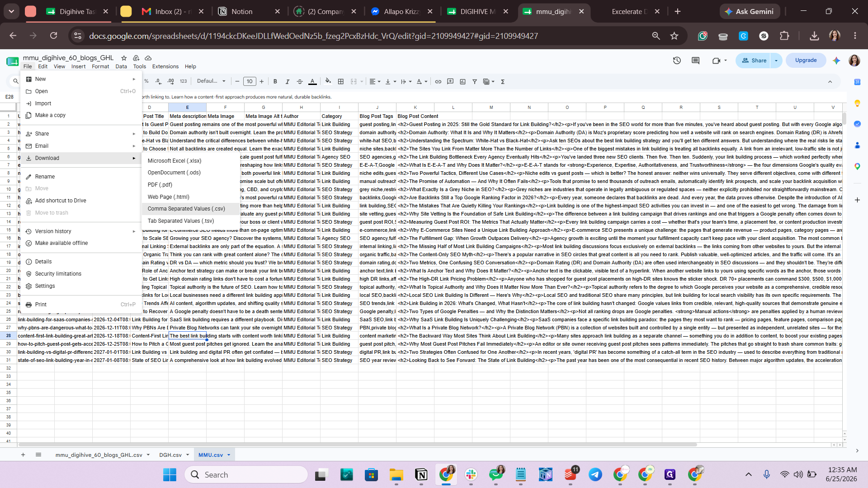
Task: Open the Functions sigma icon
Action: [503, 81]
